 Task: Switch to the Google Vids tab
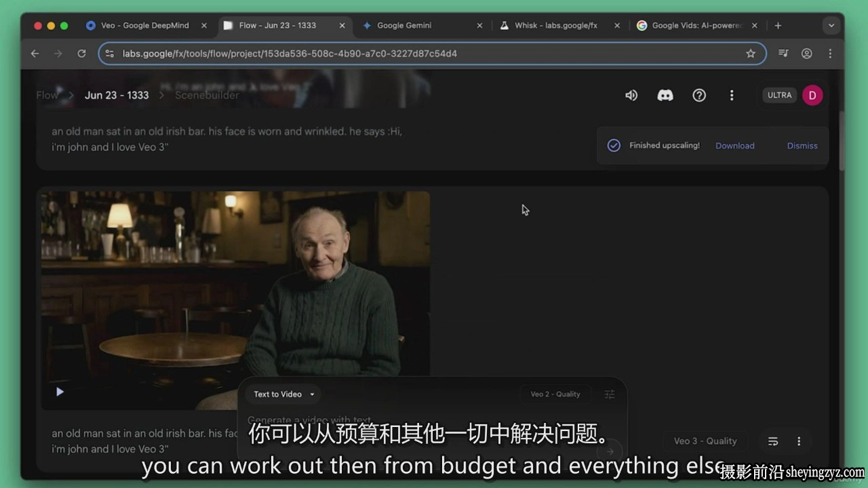696,26
